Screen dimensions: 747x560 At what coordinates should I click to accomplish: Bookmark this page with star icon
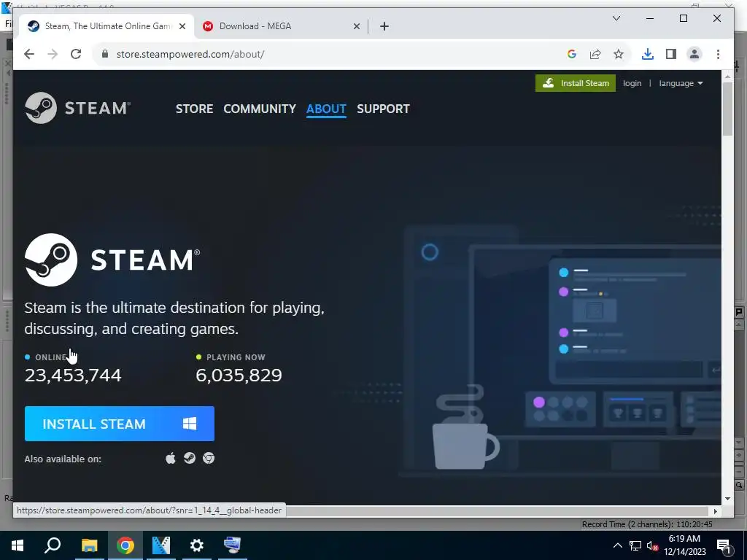[619, 54]
